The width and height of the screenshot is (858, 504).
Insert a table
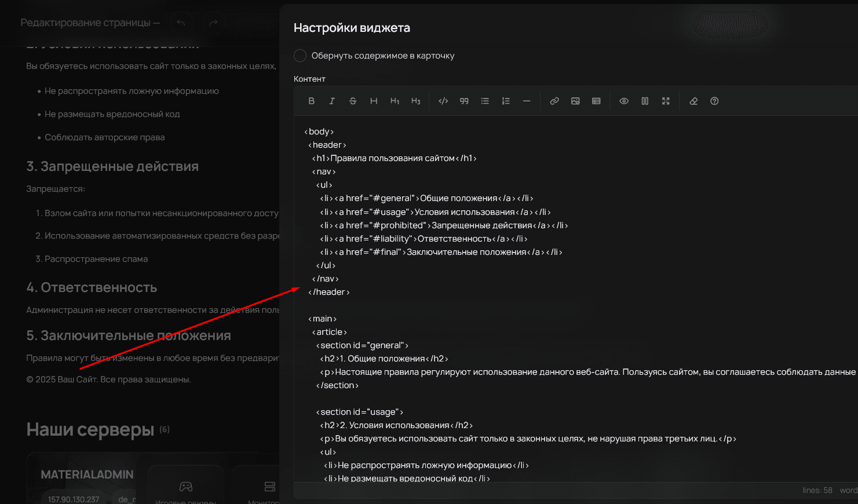[x=596, y=101]
